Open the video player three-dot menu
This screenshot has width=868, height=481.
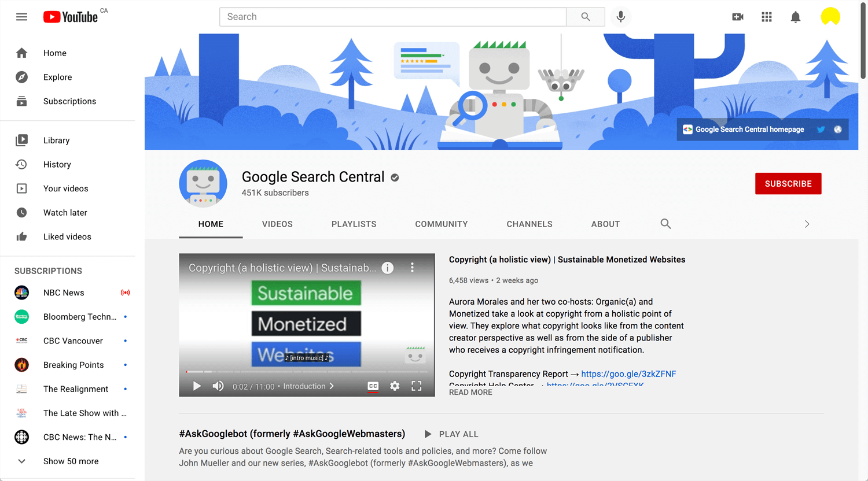(x=412, y=268)
